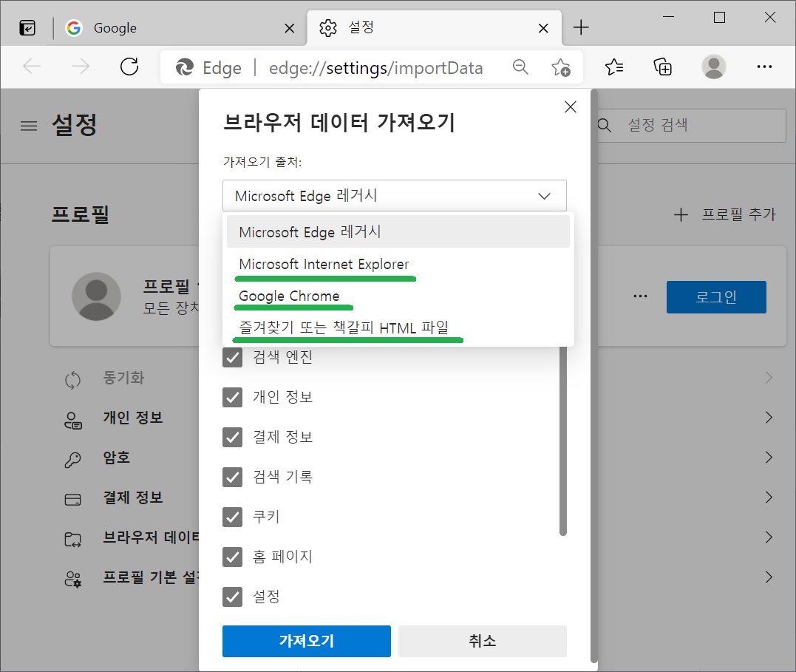Go forward to next page
The width and height of the screenshot is (796, 672).
point(81,67)
